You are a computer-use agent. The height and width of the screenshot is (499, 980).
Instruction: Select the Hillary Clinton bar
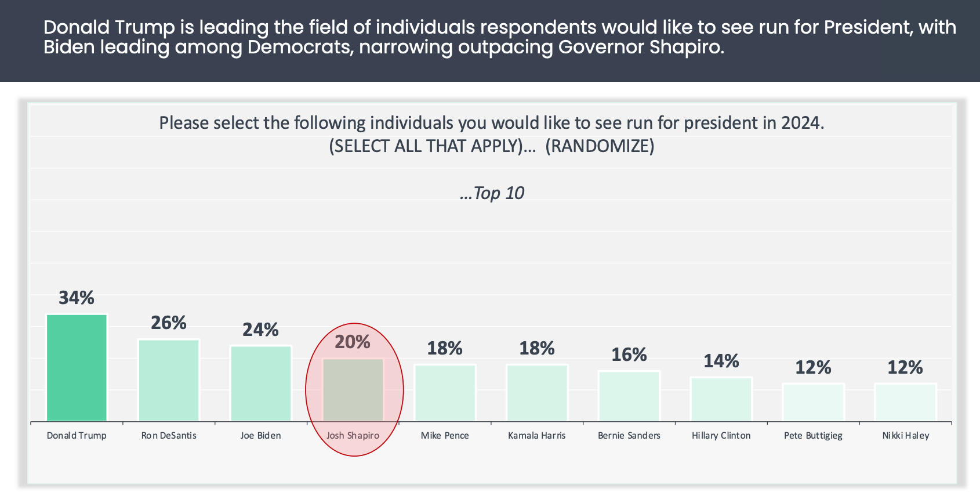(721, 399)
